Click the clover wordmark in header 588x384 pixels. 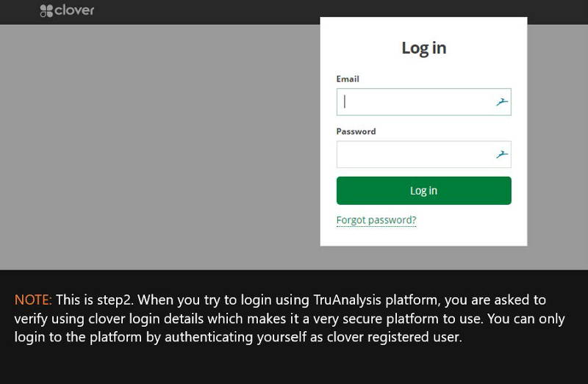click(x=74, y=10)
